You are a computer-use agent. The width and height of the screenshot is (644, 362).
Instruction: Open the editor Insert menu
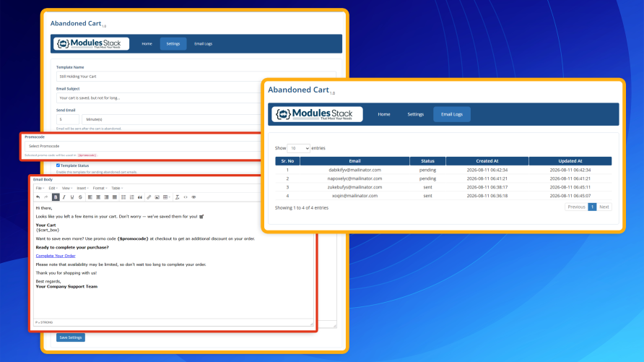[82, 188]
